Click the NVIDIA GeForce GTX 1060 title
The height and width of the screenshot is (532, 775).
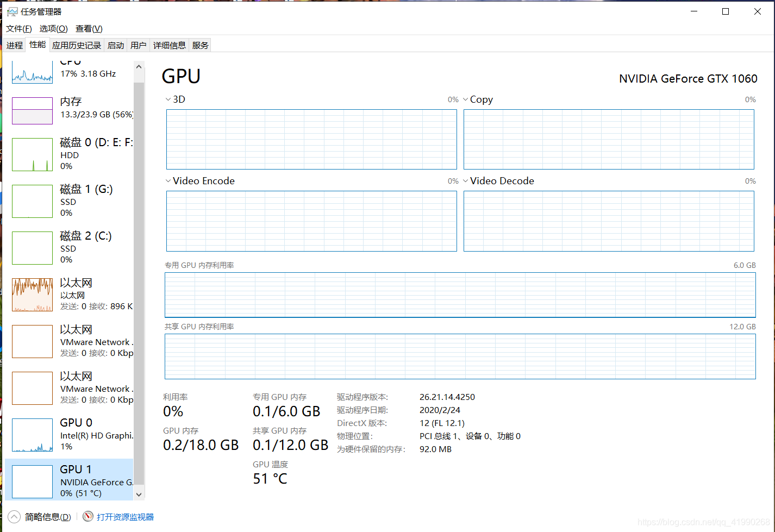tap(688, 79)
